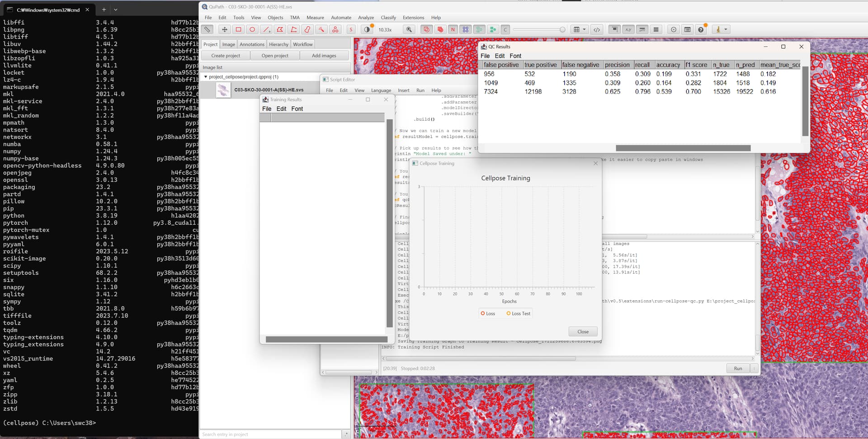Viewport: 868px width, 439px height.
Task: Open the Script Editor via toolbar icon
Action: click(597, 29)
